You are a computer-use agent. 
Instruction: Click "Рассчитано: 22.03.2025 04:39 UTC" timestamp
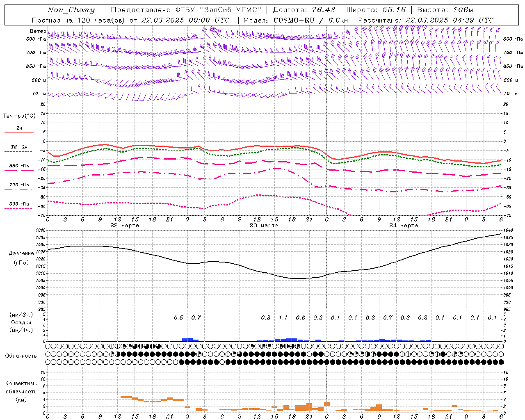(426, 20)
